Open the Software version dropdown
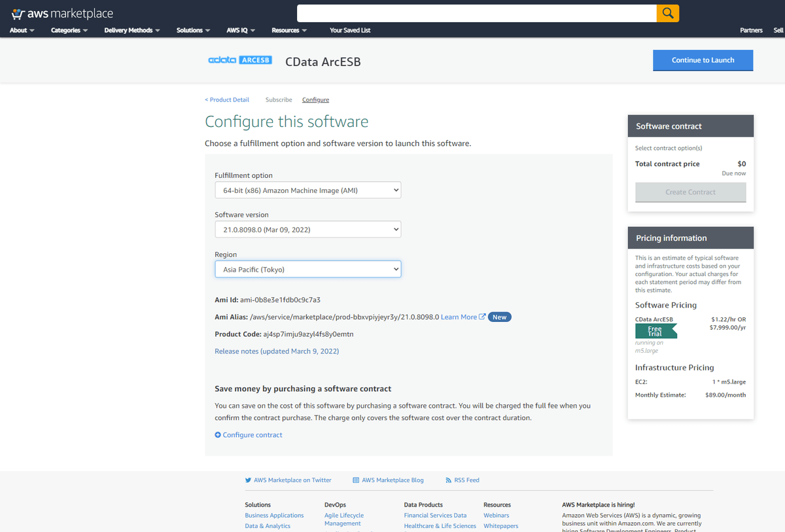The width and height of the screenshot is (785, 532). pos(308,230)
